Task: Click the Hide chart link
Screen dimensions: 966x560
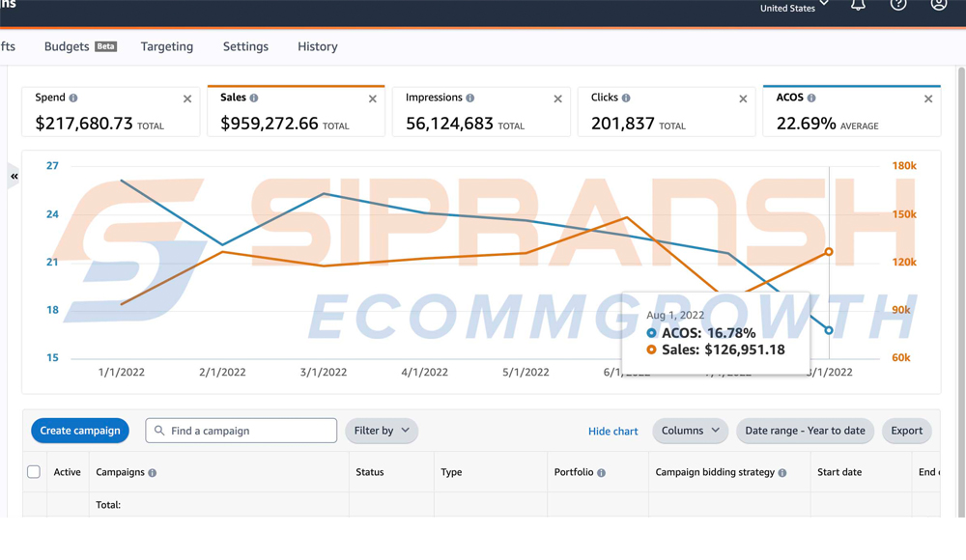Action: tap(612, 432)
